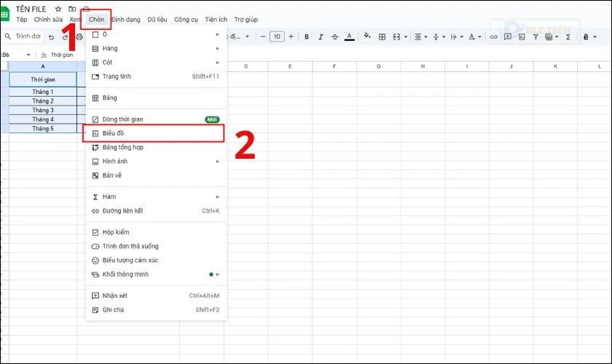The width and height of the screenshot is (612, 364).
Task: Open the Trợ giúp menu
Action: (x=246, y=20)
